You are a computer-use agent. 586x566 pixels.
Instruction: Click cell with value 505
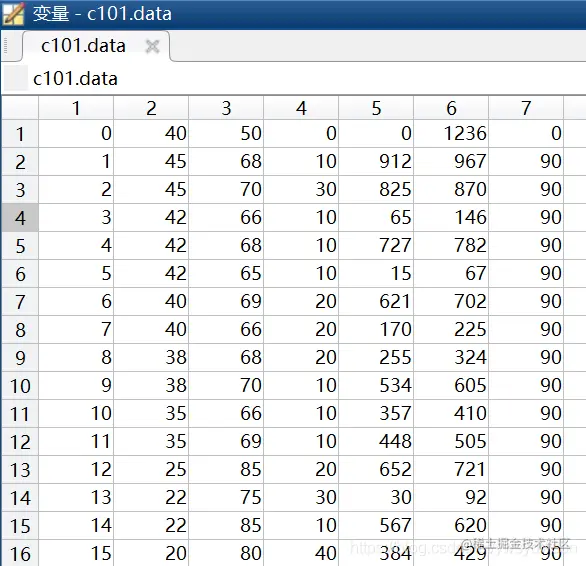[x=451, y=442]
